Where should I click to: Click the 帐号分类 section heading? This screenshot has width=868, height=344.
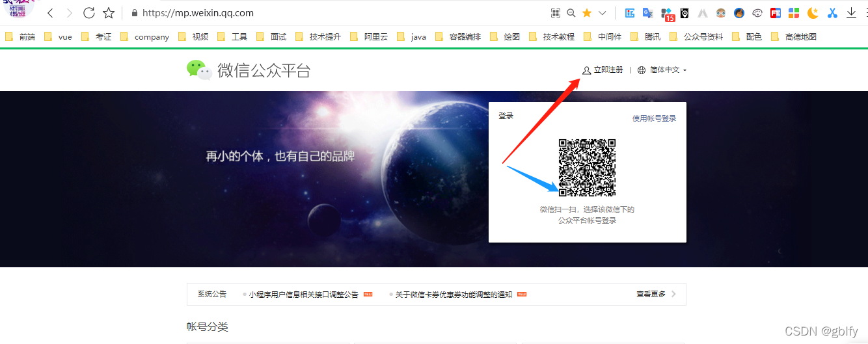coord(208,326)
